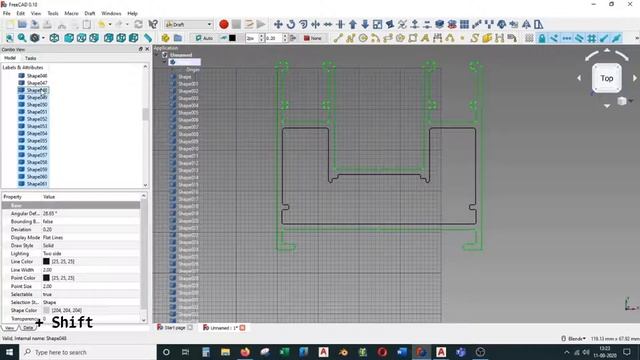Open the draw style dropdown arrow
This screenshot has width=640, height=360.
click(43, 38)
